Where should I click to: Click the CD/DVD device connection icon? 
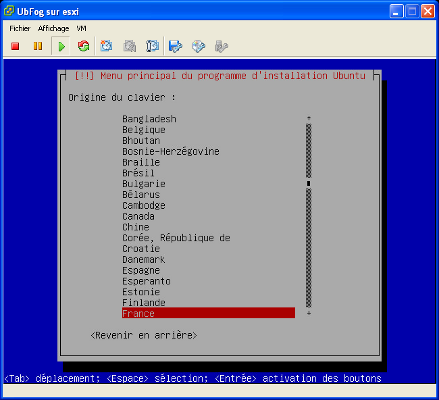198,46
